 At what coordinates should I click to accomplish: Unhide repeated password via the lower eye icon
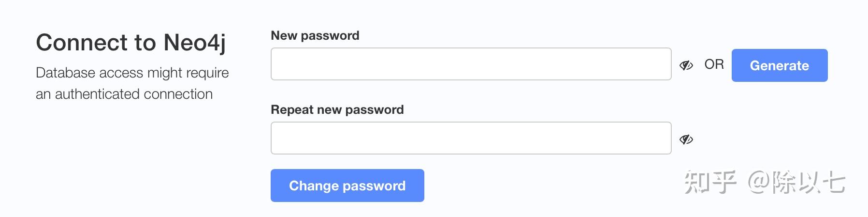(x=686, y=139)
